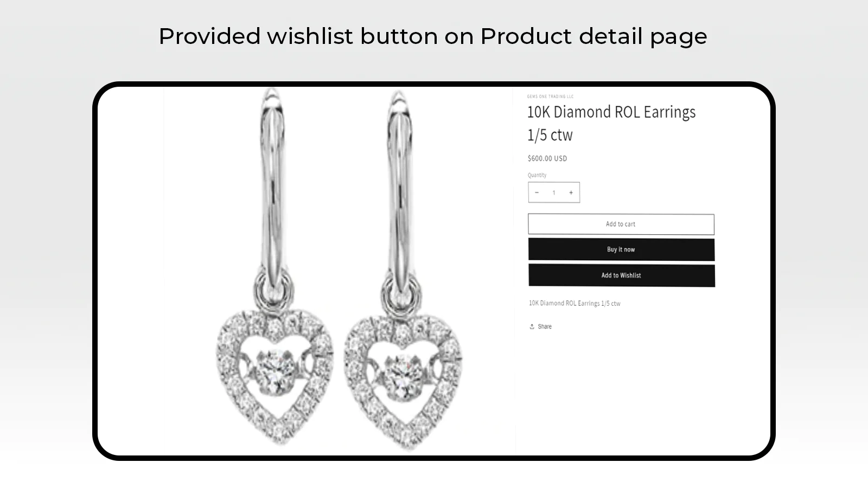The height and width of the screenshot is (488, 868).
Task: Add the earrings to cart
Action: (621, 224)
